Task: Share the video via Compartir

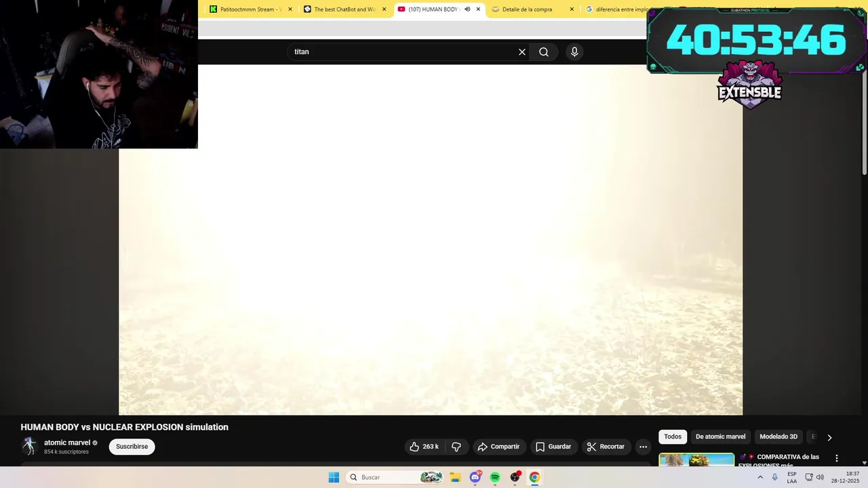Action: click(x=498, y=447)
